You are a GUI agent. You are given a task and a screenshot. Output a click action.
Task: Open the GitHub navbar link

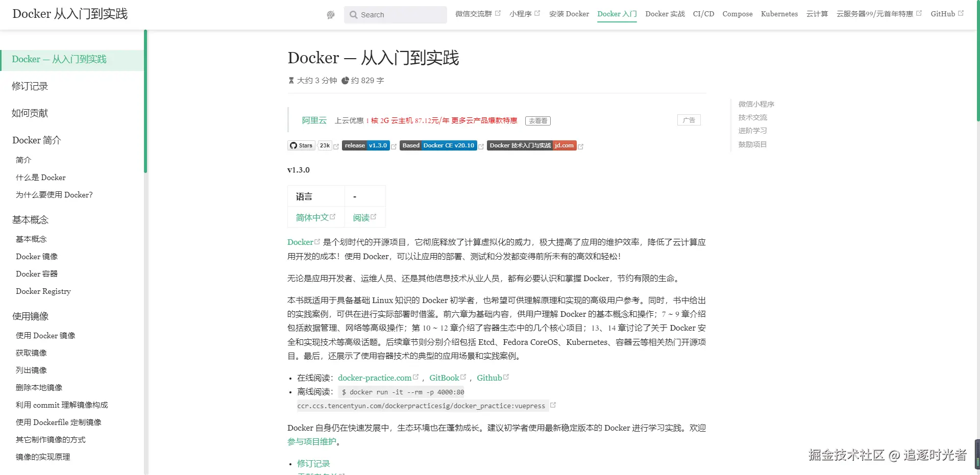[x=947, y=14]
